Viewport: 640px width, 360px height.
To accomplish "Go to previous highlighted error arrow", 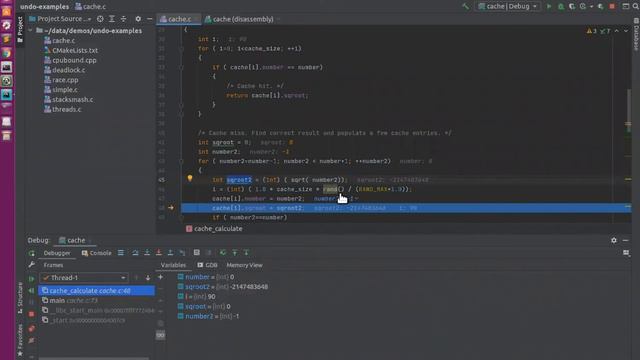I will click(x=616, y=31).
